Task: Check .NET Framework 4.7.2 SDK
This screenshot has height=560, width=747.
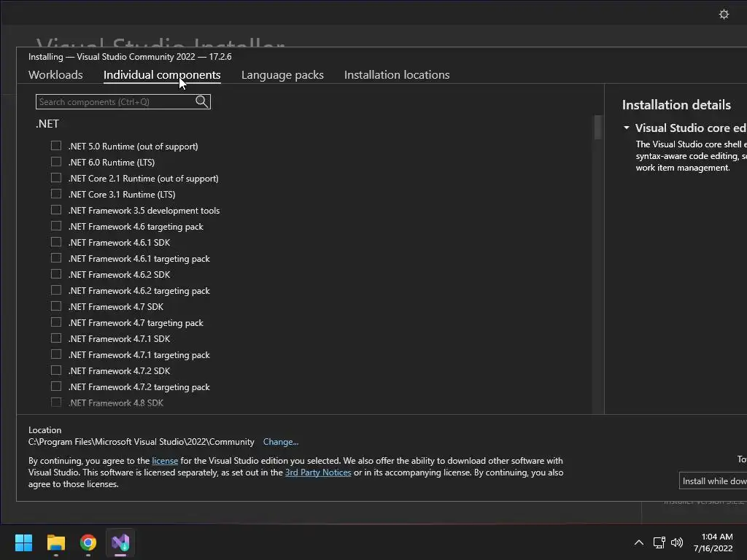Action: [56, 370]
